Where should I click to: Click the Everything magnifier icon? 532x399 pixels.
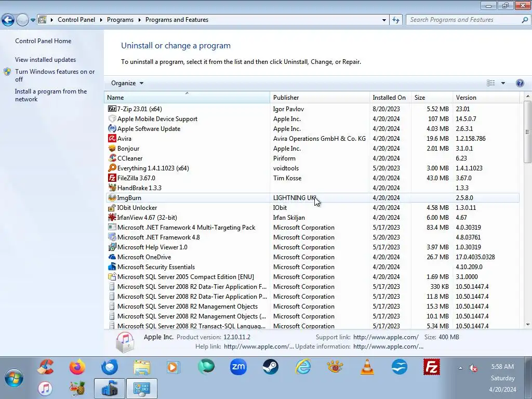(112, 168)
